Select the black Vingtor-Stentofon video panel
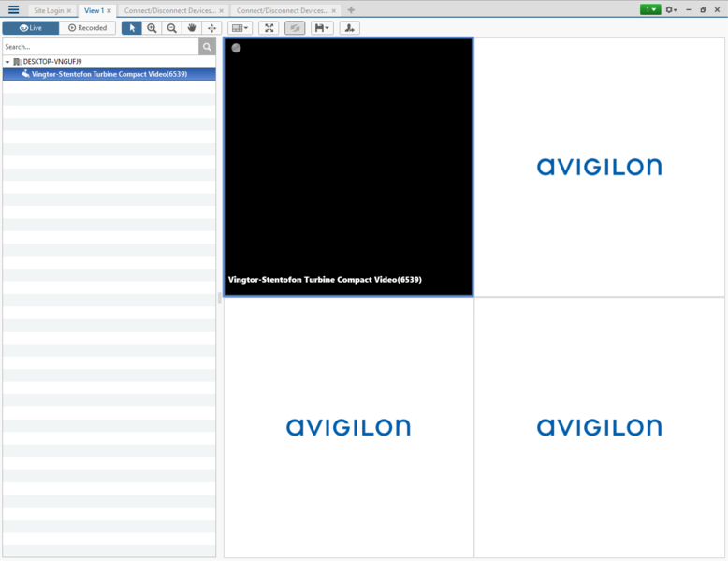Image resolution: width=728 pixels, height=561 pixels. coord(348,167)
